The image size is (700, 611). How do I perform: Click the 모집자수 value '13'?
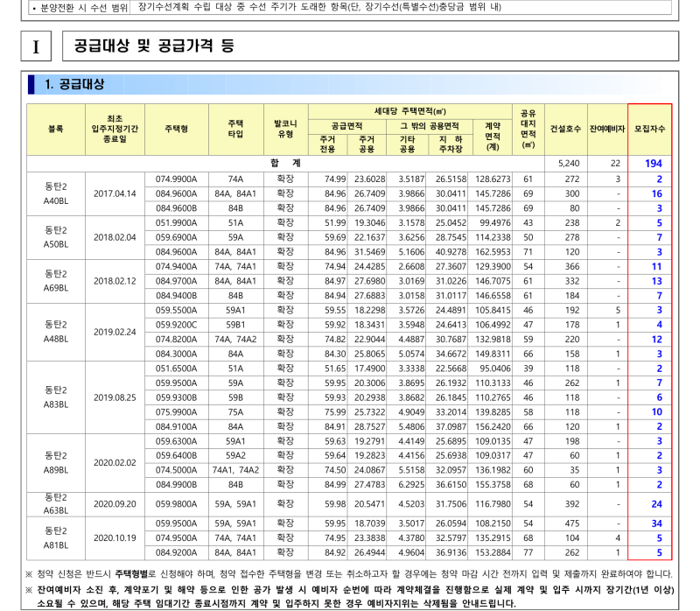click(657, 281)
